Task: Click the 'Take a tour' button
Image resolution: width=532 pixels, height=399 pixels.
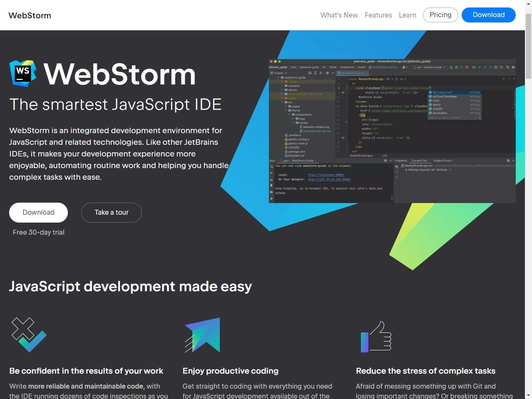Action: [x=111, y=212]
